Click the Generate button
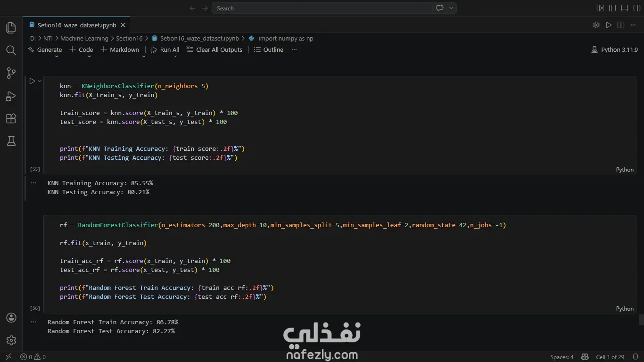 click(x=45, y=49)
